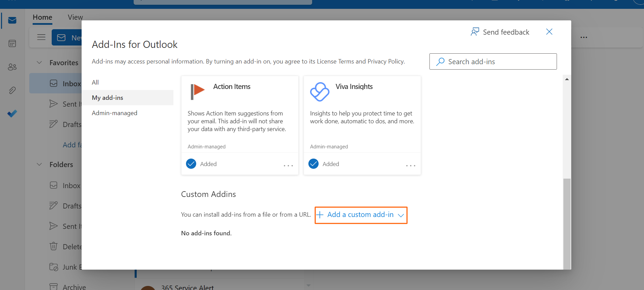The width and height of the screenshot is (644, 290).
Task: Collapse the Favorites section chevron
Action: pyautogui.click(x=39, y=62)
